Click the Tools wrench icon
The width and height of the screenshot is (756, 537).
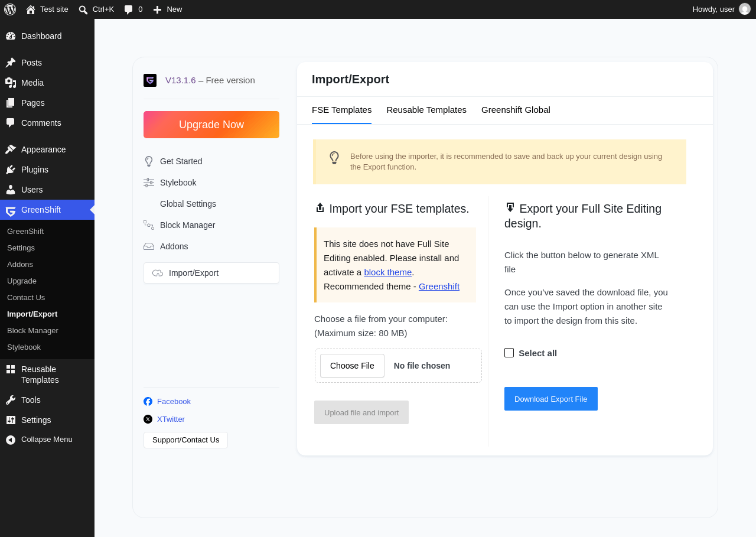tap(11, 400)
